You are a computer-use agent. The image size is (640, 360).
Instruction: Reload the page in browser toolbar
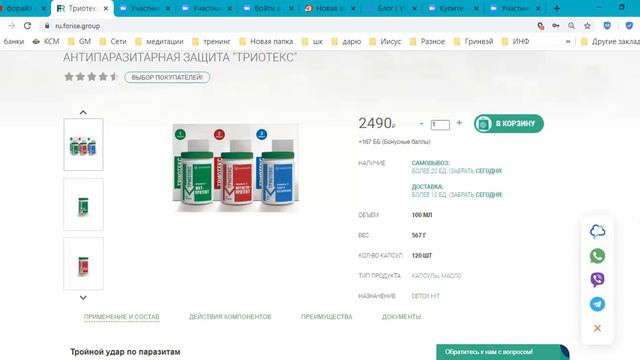[27, 26]
